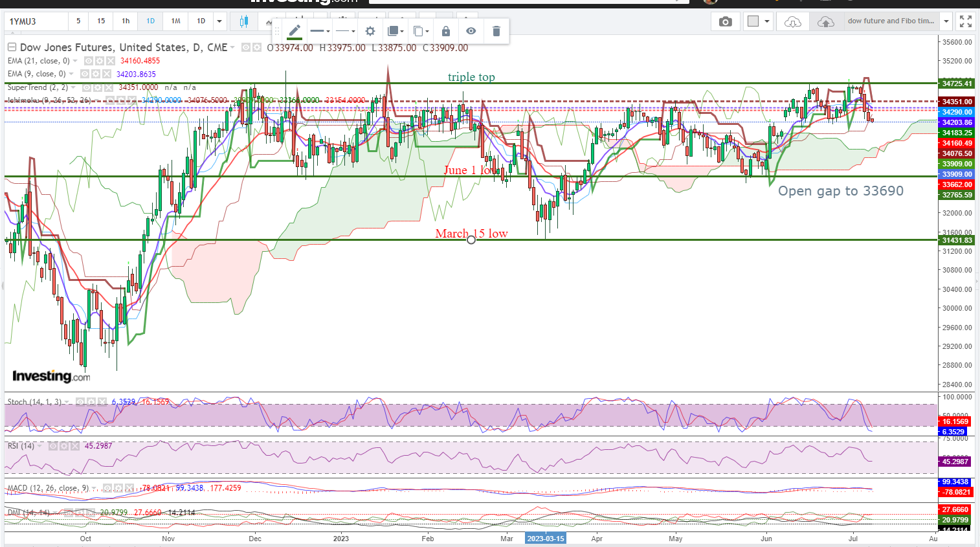
Task: Select the candlestick chart type icon
Action: point(244,21)
